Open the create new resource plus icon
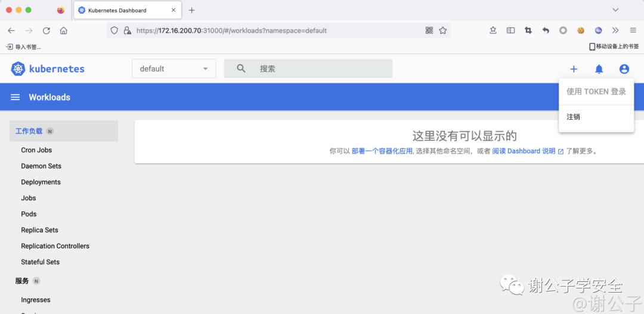Screen dimensions: 644x314 574,69
